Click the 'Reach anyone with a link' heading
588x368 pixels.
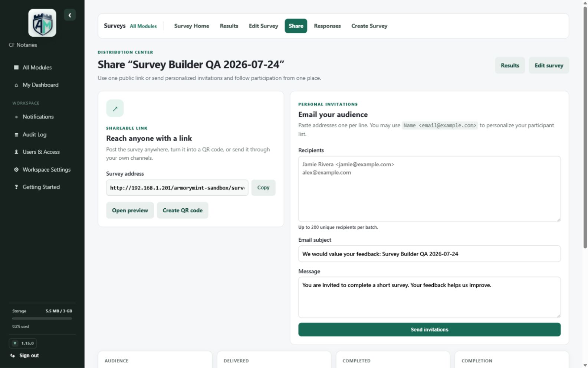[149, 139]
